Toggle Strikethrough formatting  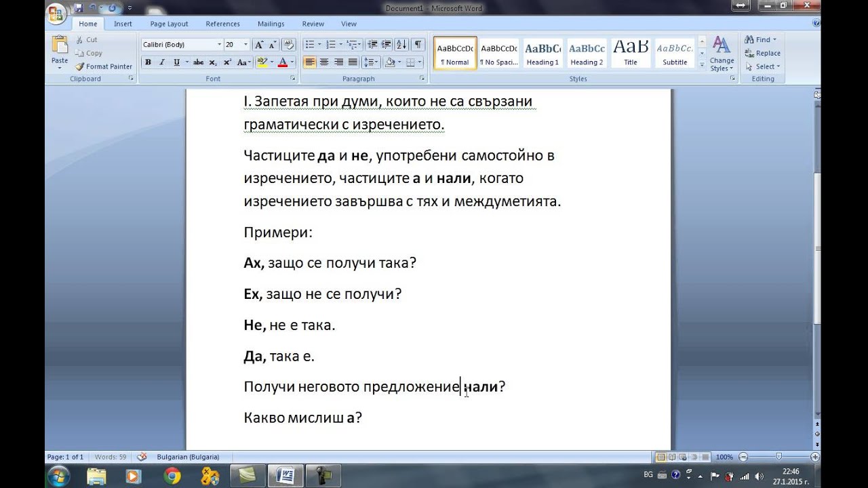(x=198, y=62)
